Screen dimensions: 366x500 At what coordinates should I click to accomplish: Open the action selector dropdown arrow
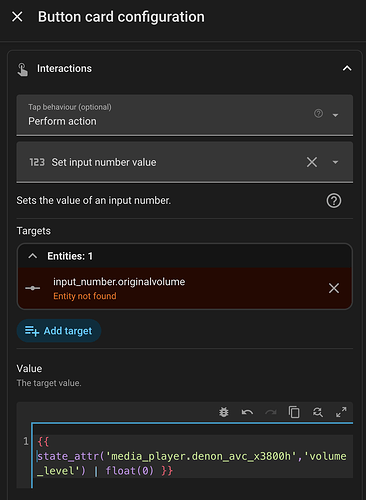tap(335, 162)
